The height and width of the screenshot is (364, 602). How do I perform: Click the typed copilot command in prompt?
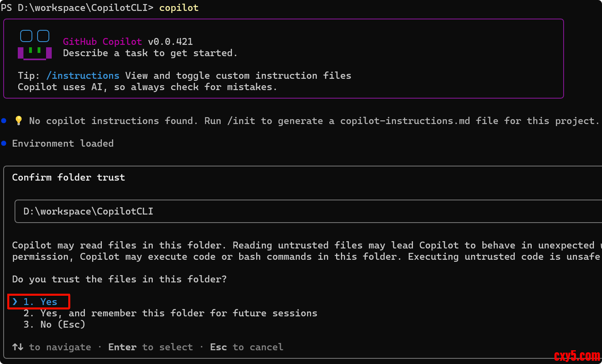click(179, 8)
